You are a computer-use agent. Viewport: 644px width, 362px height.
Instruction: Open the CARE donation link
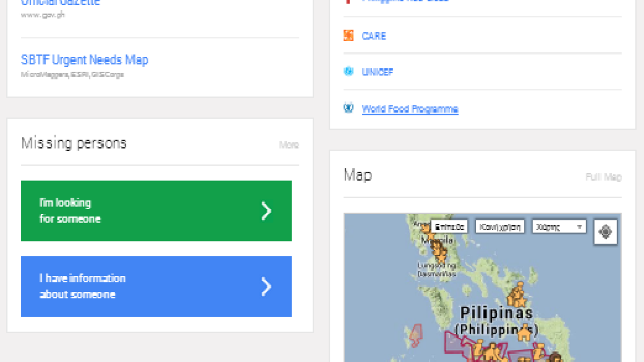click(x=374, y=36)
